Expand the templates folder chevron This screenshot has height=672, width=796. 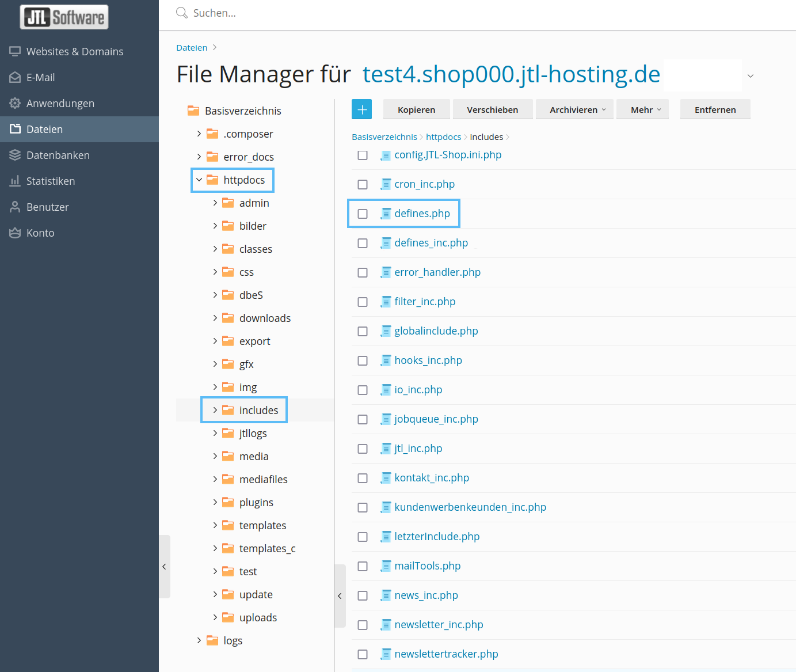click(215, 525)
